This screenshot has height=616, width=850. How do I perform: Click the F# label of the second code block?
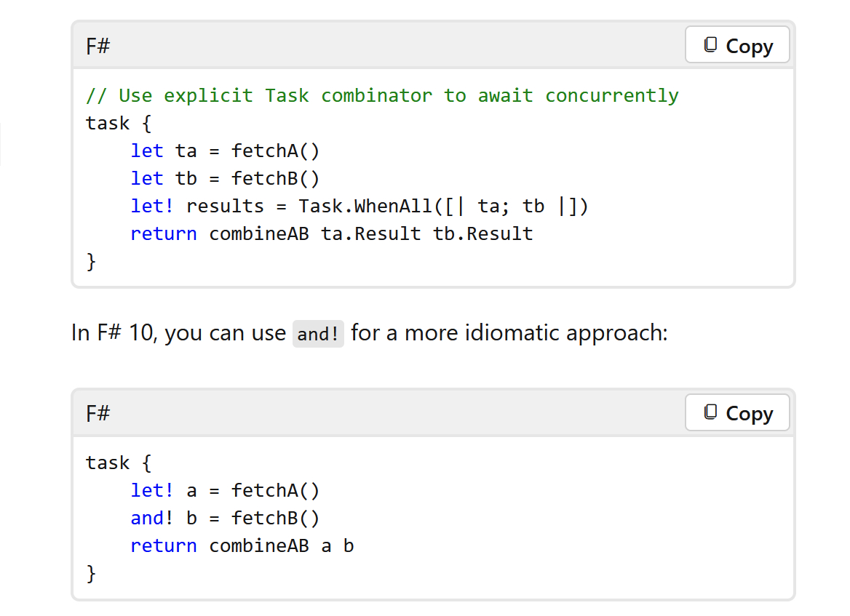(98, 414)
